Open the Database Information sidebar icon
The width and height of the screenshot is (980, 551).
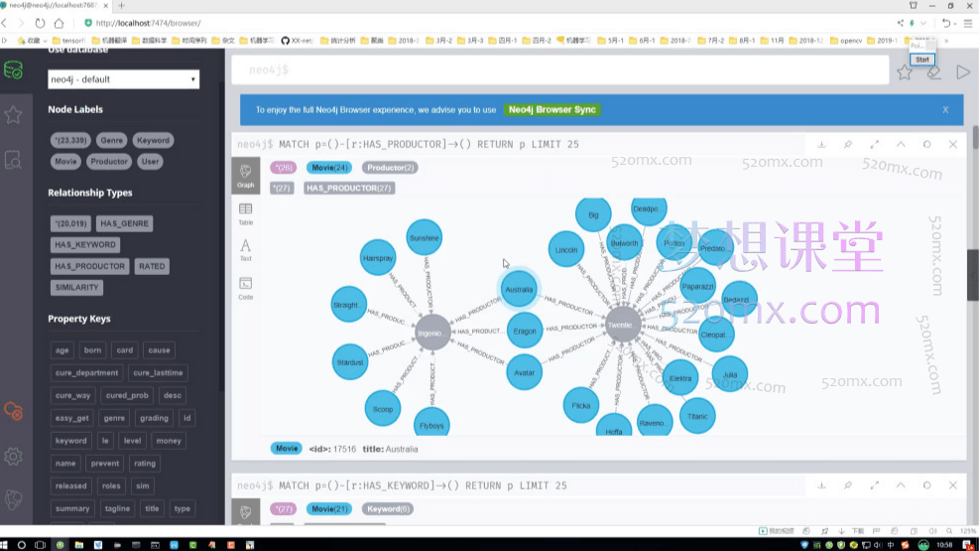coord(13,70)
